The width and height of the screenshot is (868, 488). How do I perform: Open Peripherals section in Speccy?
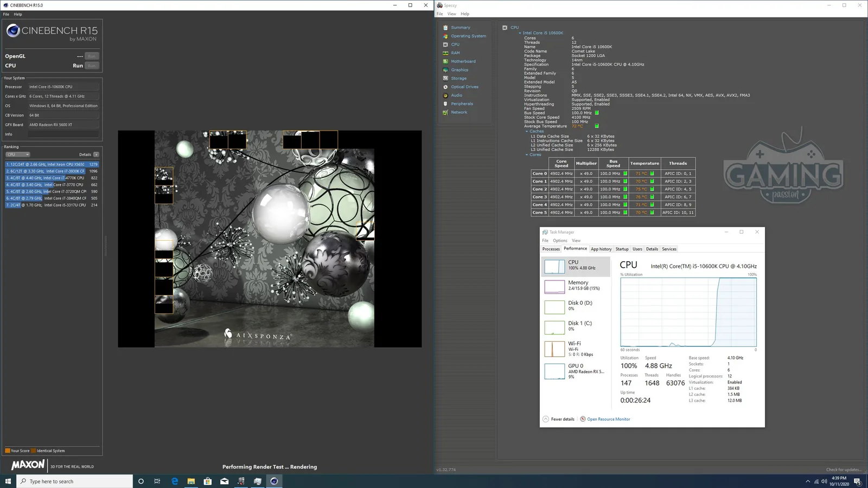(462, 104)
